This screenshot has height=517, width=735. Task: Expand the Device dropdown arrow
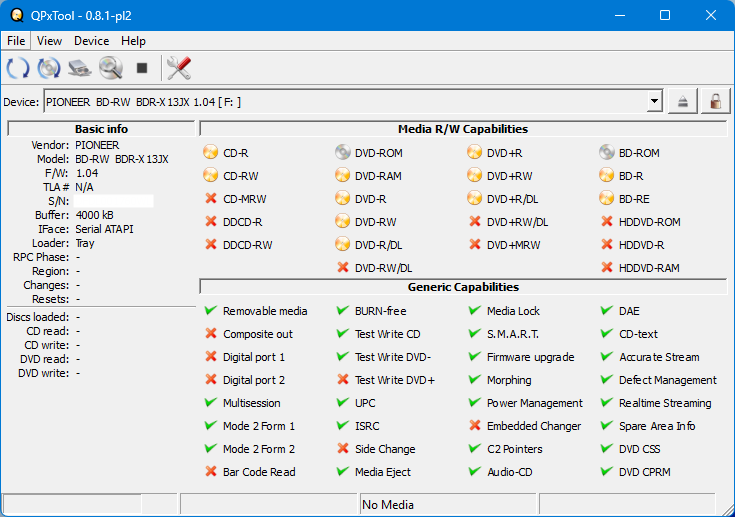point(654,101)
